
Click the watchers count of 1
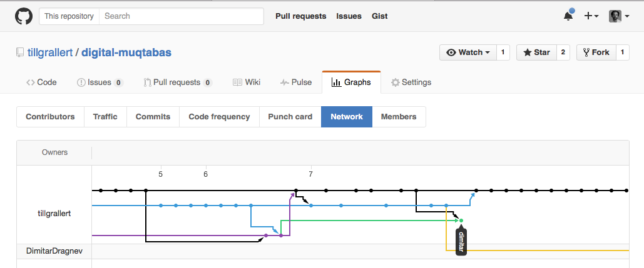[x=503, y=52]
